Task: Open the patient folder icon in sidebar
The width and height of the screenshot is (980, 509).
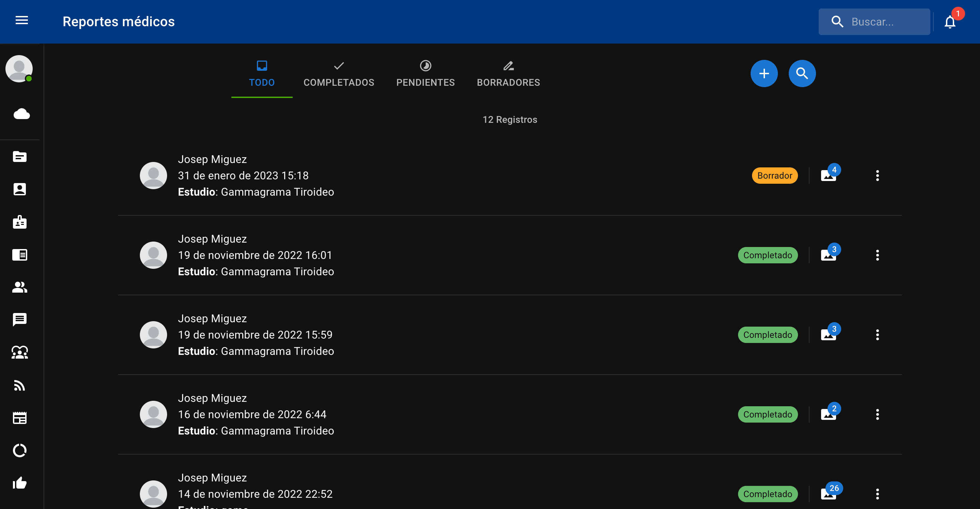Action: pyautogui.click(x=20, y=157)
